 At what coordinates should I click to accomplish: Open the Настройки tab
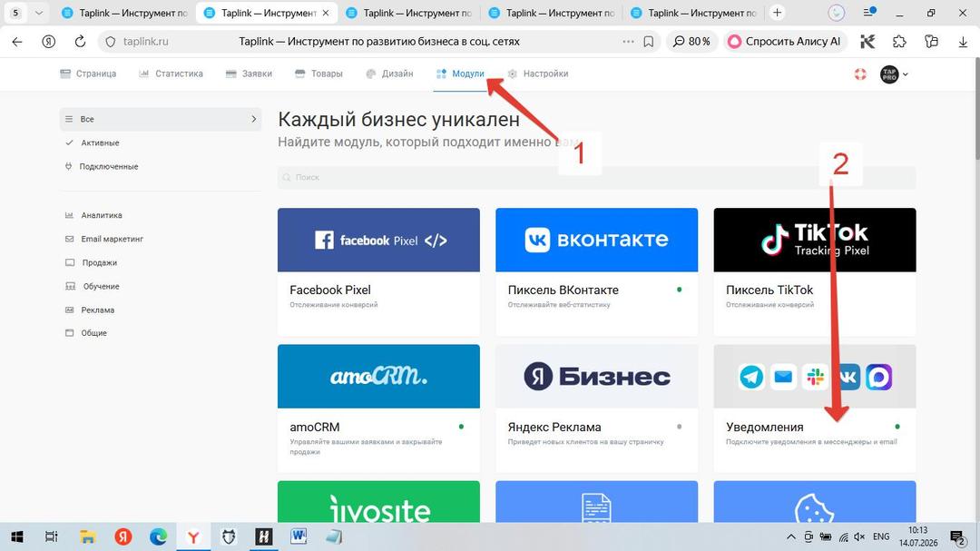click(538, 74)
